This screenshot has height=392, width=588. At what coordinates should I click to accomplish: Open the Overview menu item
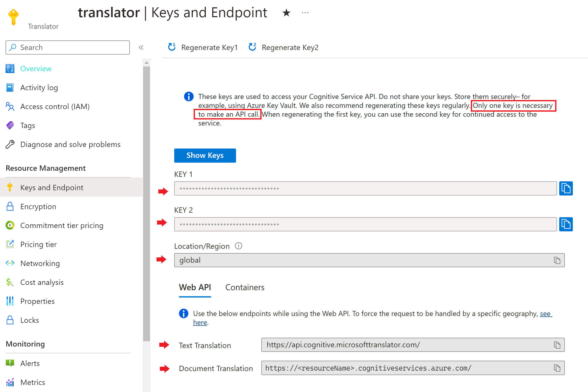36,68
